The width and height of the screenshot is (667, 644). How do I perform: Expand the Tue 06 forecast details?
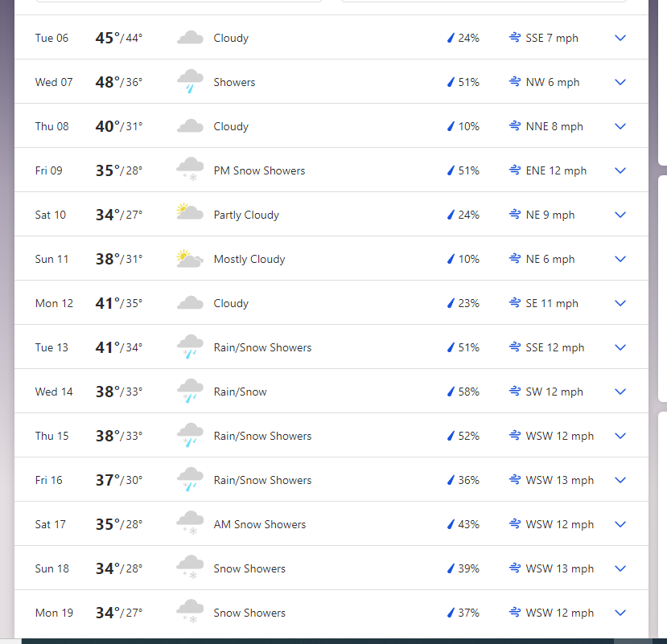coord(620,38)
